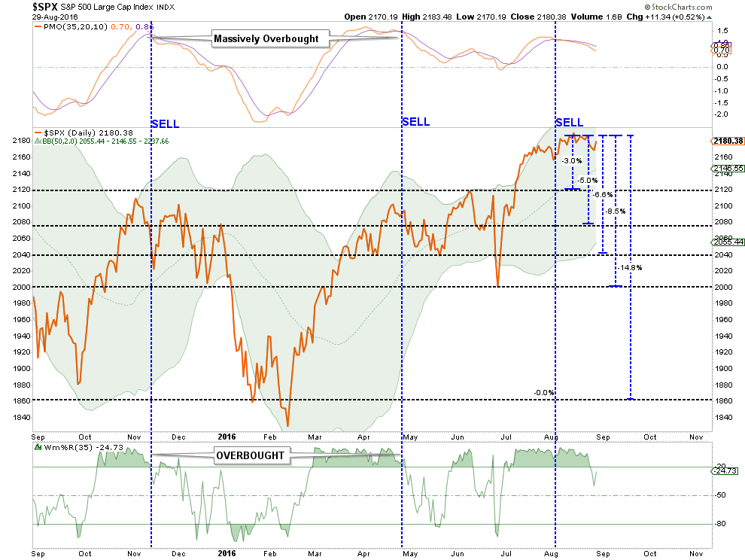The height and width of the screenshot is (560, 745).
Task: Click the 2146.55 Bollinger middle band tag
Action: 727,169
